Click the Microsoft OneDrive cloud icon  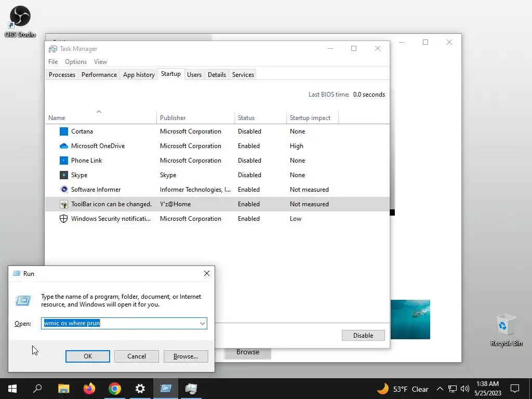click(64, 146)
